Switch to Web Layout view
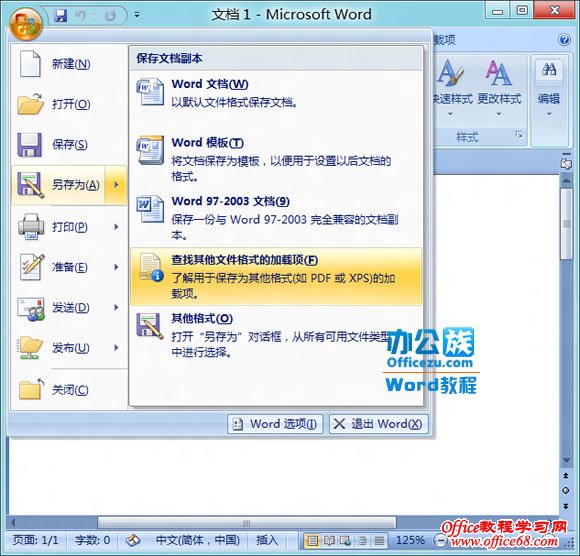Viewport: 580px width, 556px height. 345,541
